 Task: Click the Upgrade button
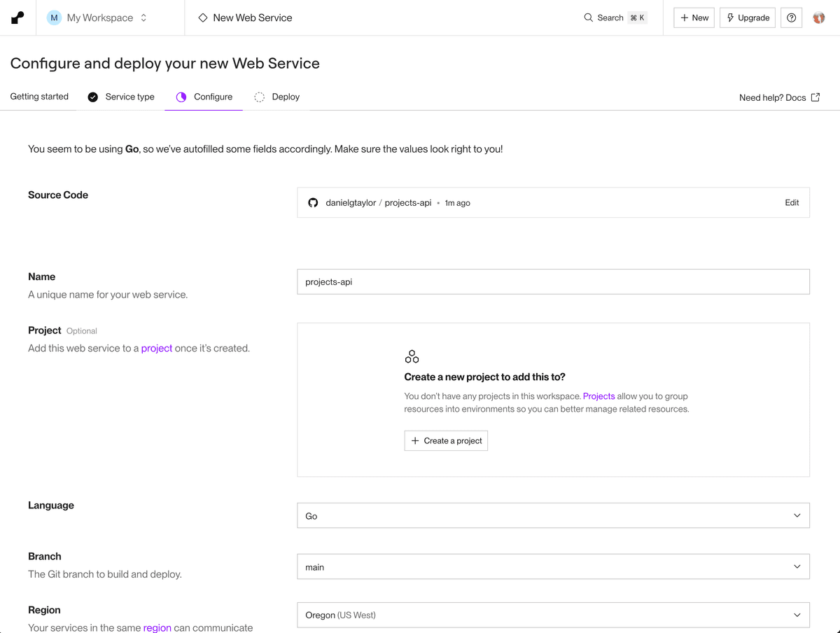[x=747, y=18]
